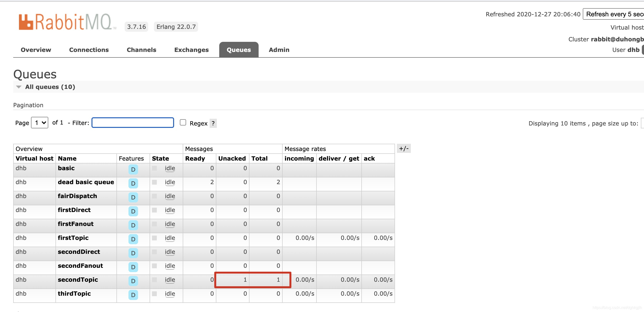Open the secondTopic queue link
Screen dimensions: 644x312
[x=78, y=280]
